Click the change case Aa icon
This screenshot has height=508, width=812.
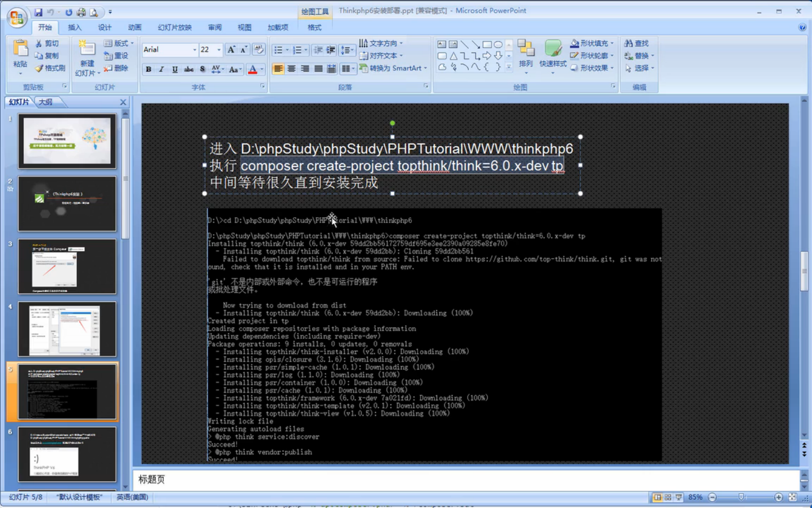[x=234, y=69]
